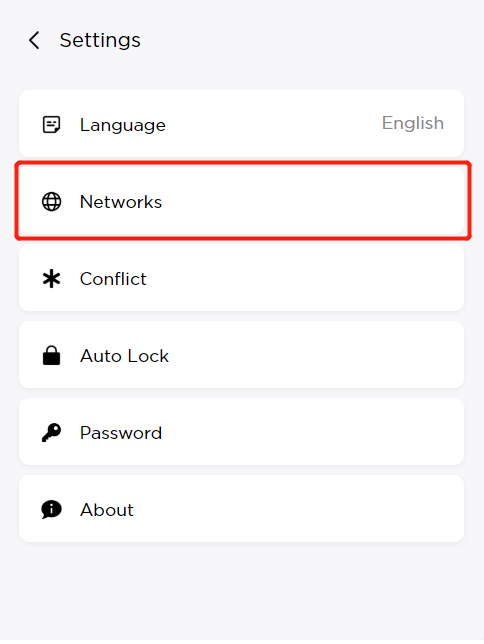
Task: Change the current English language value
Action: click(x=413, y=123)
